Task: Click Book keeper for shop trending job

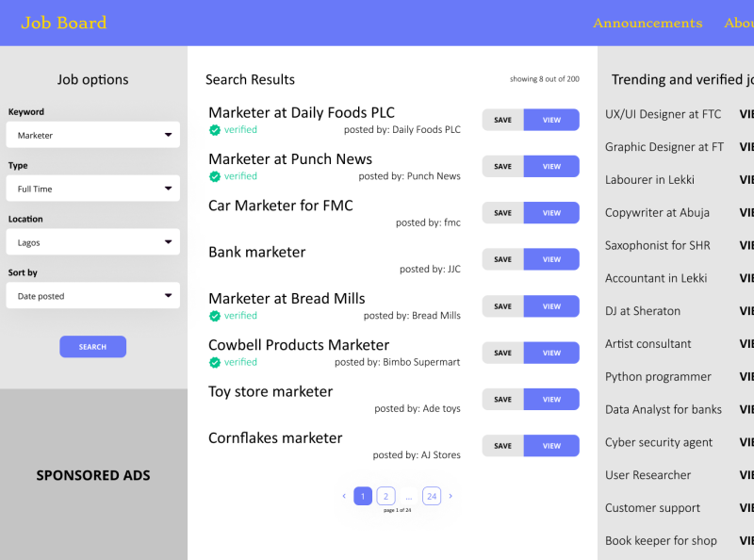Action: 661,541
